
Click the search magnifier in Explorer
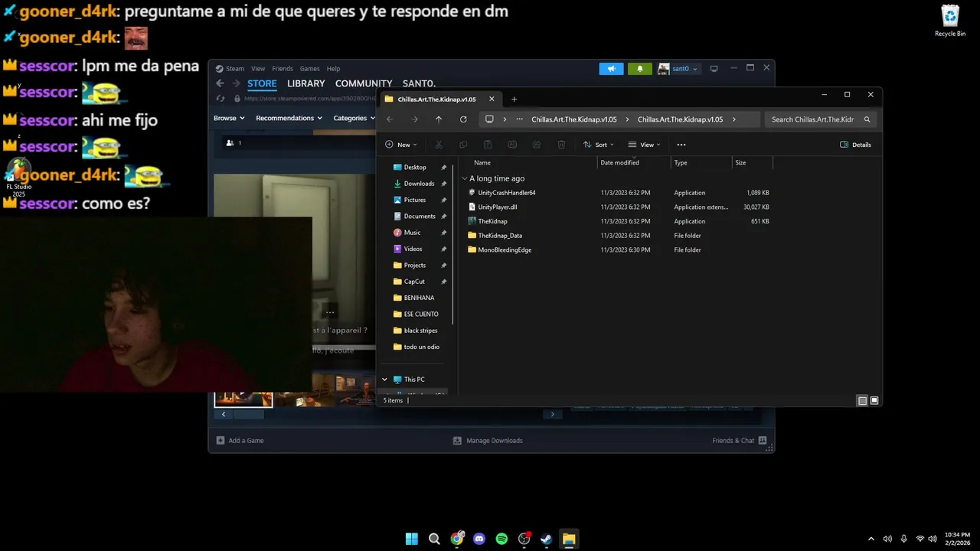[x=867, y=119]
